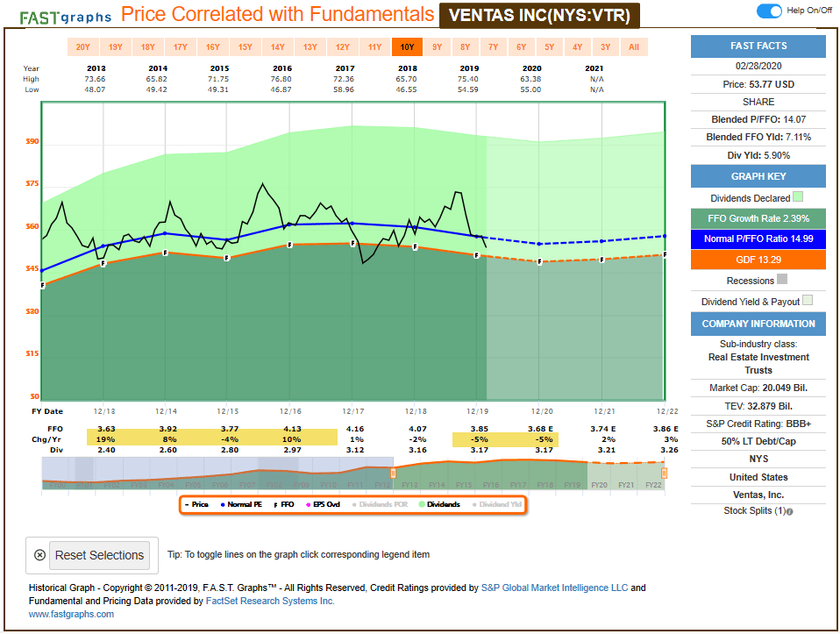Choose the 3Y time range tab

click(605, 47)
